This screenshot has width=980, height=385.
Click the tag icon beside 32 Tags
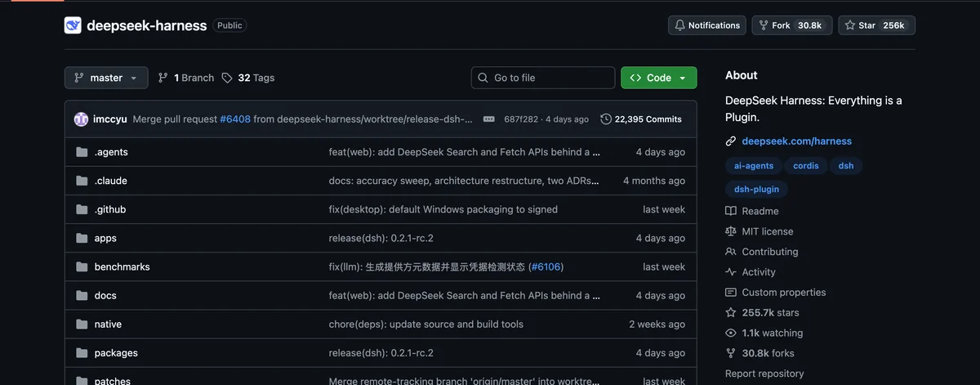[x=227, y=78]
